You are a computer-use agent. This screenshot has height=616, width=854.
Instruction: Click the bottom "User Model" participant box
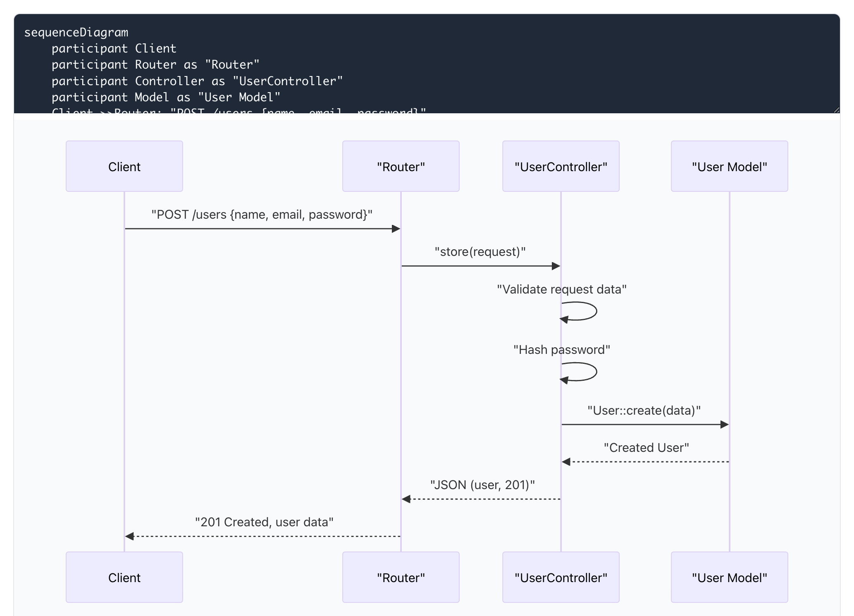point(729,577)
